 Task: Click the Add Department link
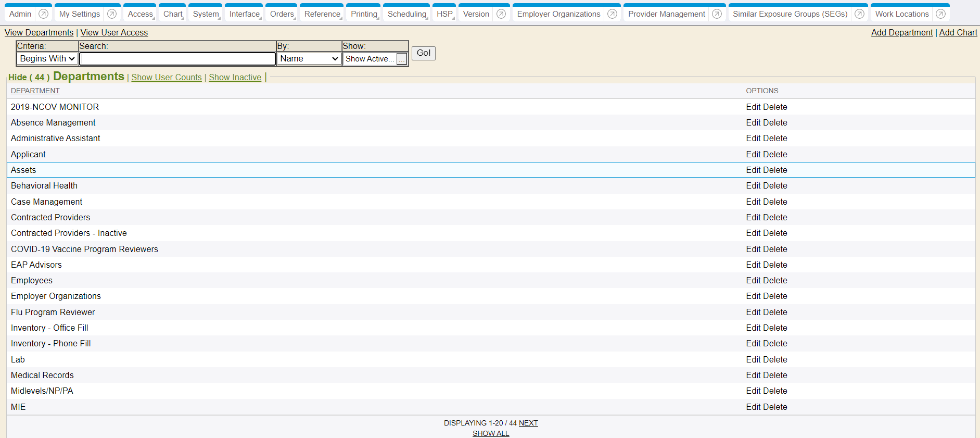(x=901, y=32)
